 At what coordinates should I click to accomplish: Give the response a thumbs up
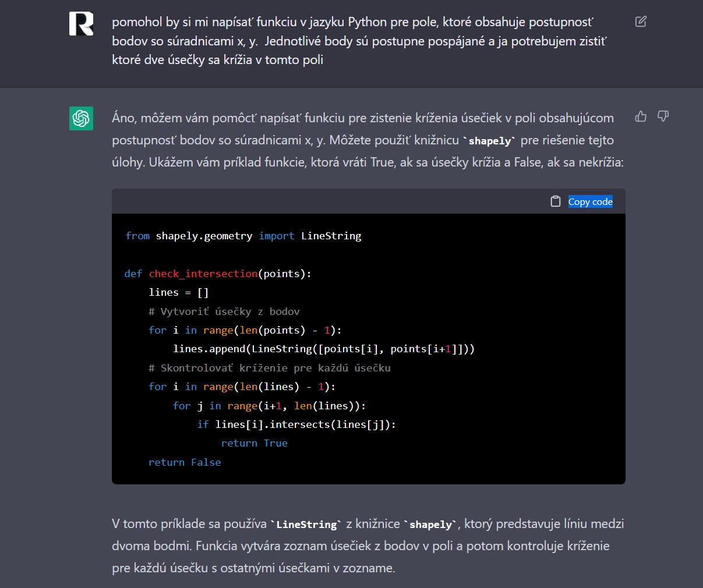pos(641,116)
